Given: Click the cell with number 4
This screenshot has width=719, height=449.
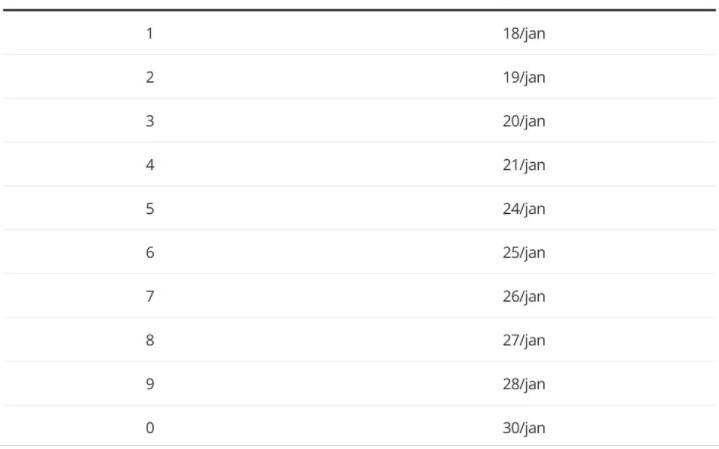Looking at the screenshot, I should pos(150,165).
